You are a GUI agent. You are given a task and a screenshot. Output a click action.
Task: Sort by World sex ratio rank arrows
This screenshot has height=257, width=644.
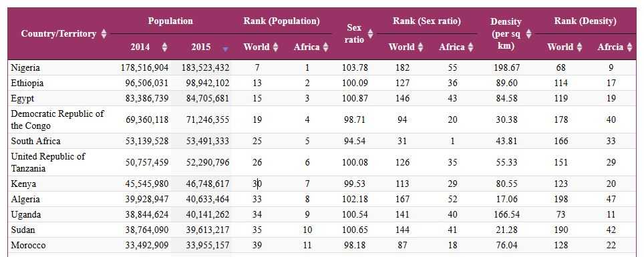(420, 47)
